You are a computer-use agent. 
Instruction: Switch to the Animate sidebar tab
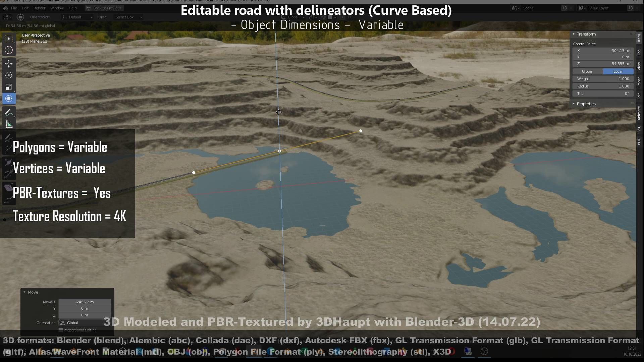coord(639,113)
